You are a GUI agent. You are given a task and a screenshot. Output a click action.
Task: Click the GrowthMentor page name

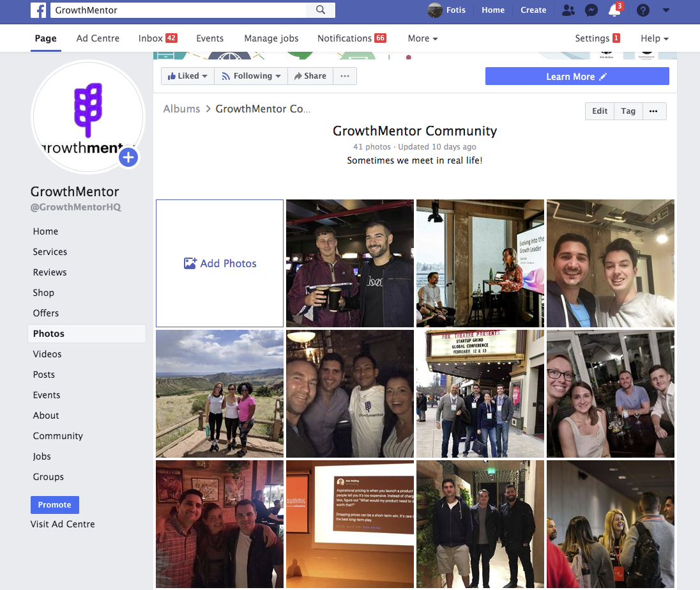(x=75, y=192)
